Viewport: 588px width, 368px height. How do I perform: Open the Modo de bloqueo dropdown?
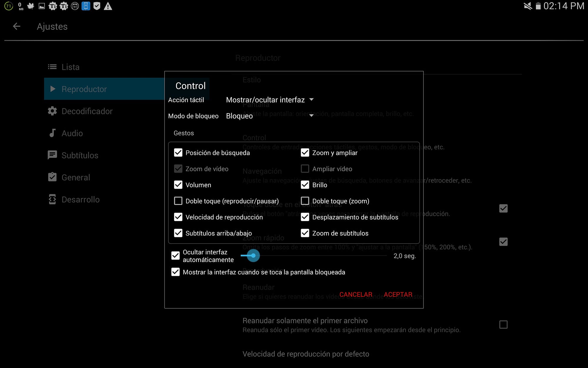(x=270, y=116)
